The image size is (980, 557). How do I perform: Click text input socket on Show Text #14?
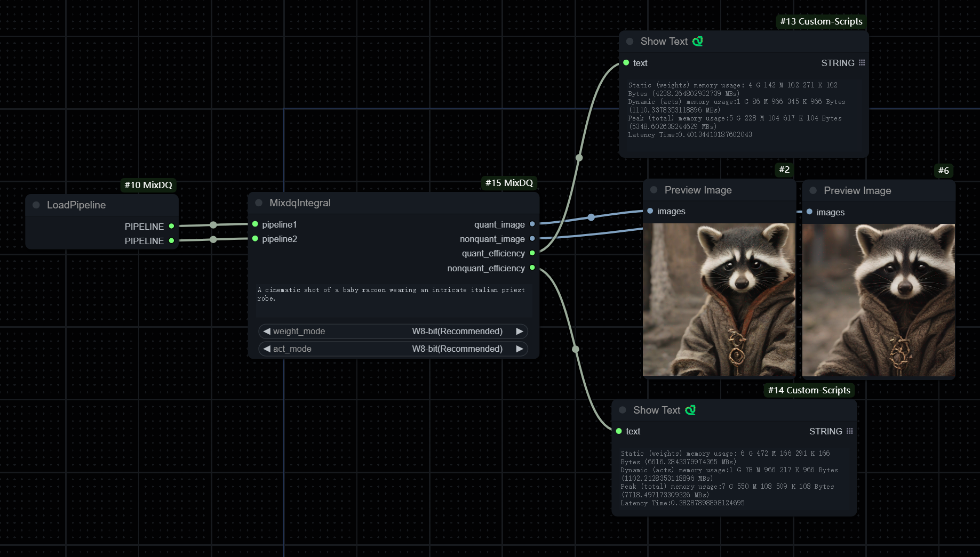pyautogui.click(x=619, y=431)
